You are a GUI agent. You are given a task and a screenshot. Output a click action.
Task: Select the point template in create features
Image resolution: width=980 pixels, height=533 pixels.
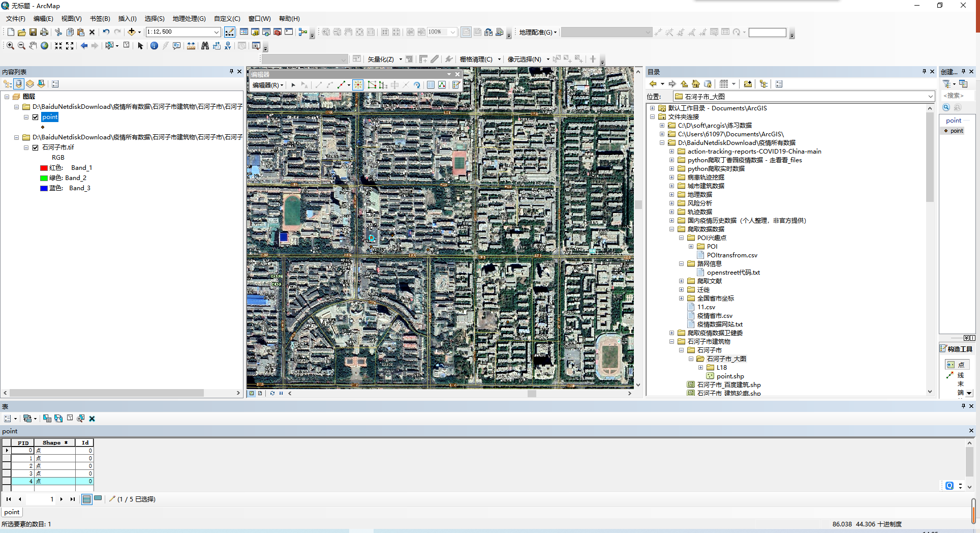954,131
